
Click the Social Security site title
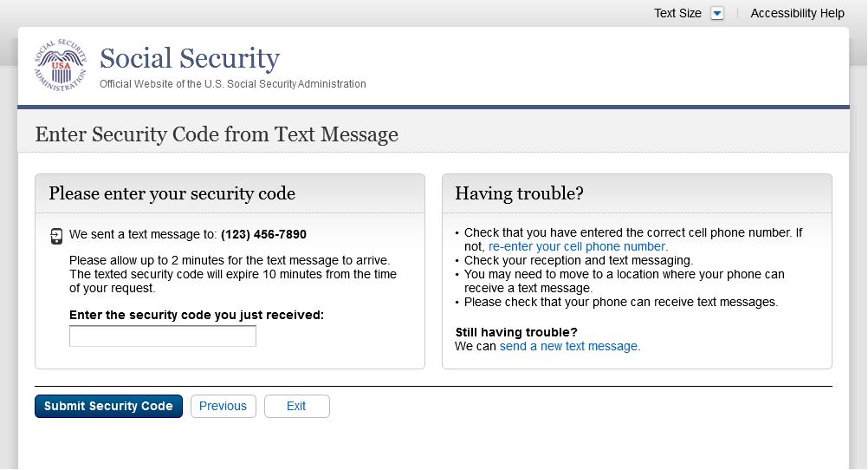tap(190, 58)
